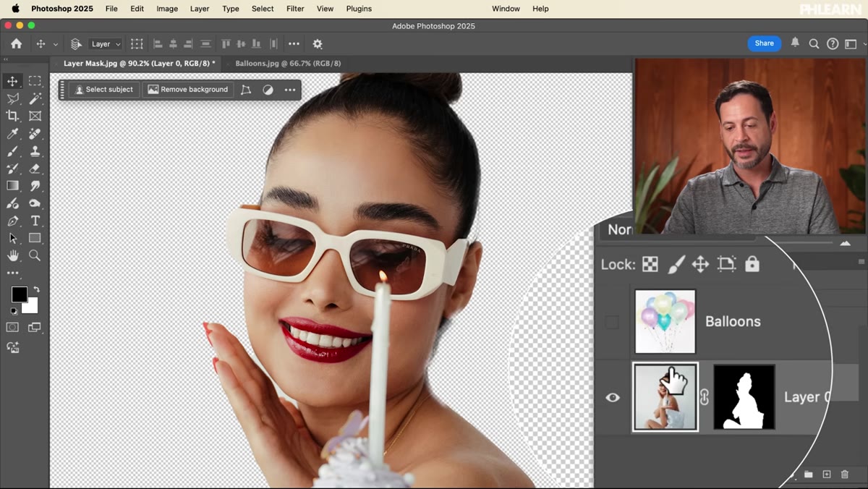Click the align top edges icon
This screenshot has width=868, height=489.
click(226, 44)
